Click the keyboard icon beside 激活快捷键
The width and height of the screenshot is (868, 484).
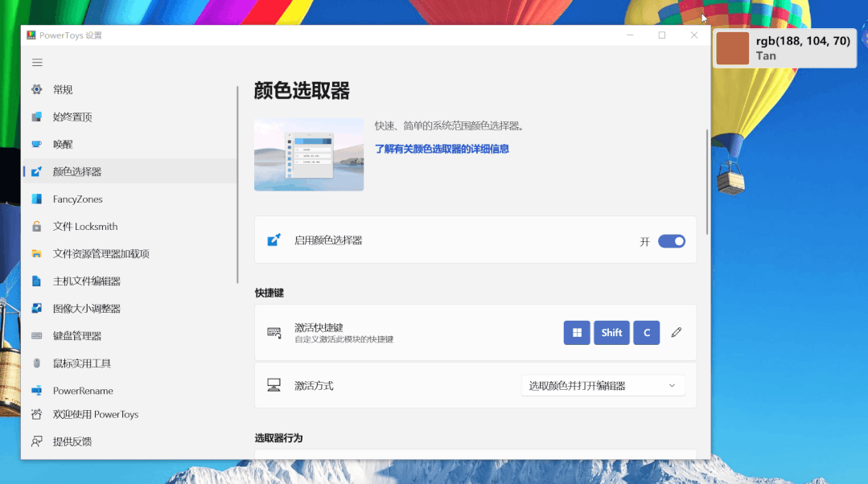pyautogui.click(x=274, y=332)
